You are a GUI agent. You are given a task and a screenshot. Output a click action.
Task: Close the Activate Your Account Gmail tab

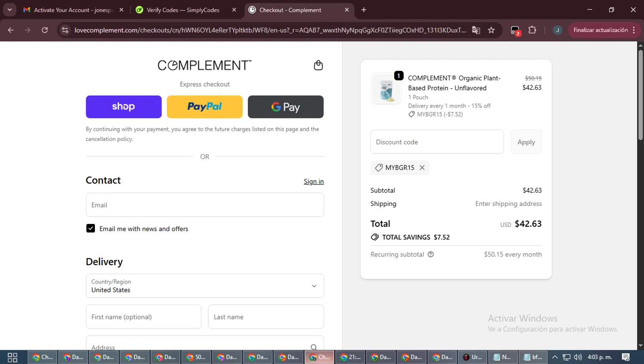coord(122,10)
